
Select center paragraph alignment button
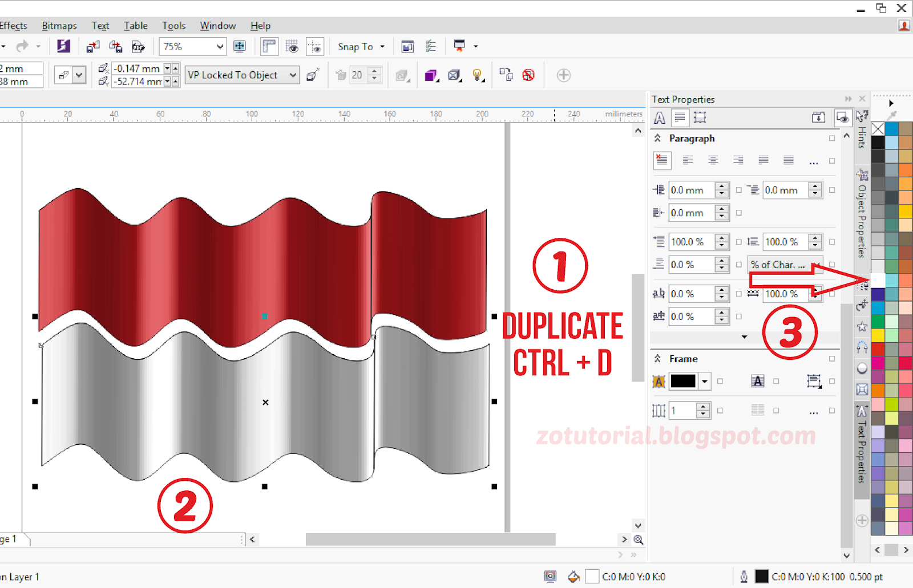[x=713, y=161]
